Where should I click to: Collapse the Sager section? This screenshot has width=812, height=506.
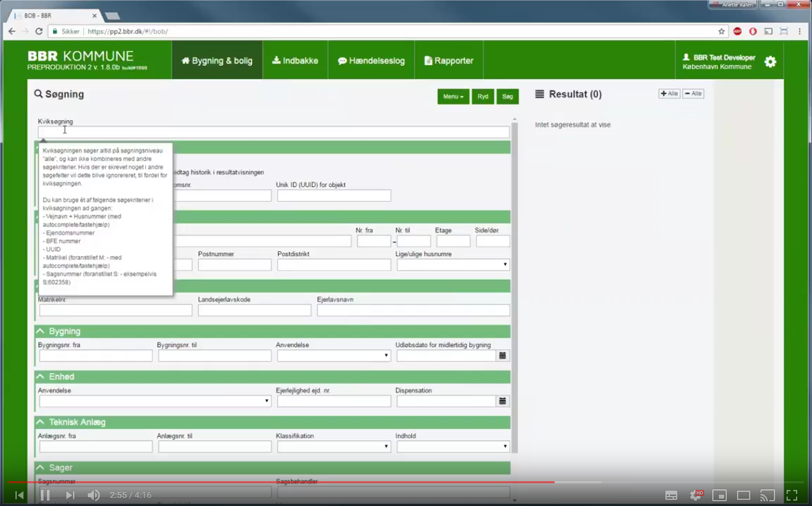[40, 468]
